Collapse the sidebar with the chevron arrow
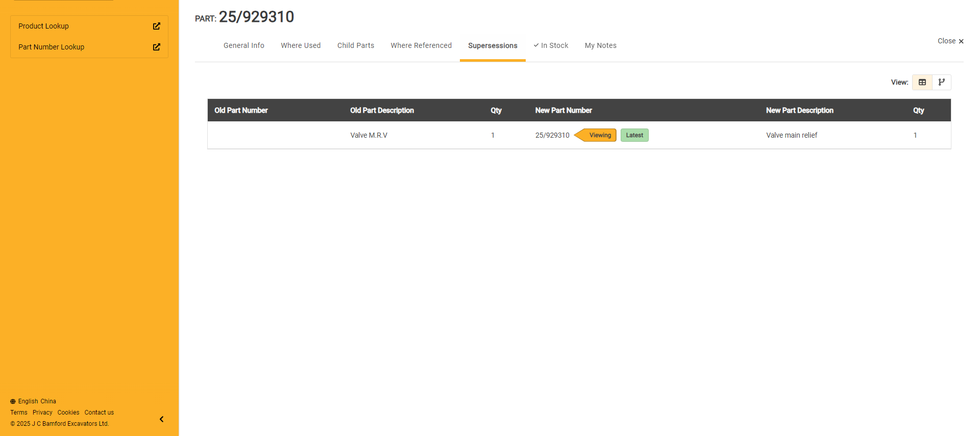Viewport: 980px width, 436px height. 161,419
